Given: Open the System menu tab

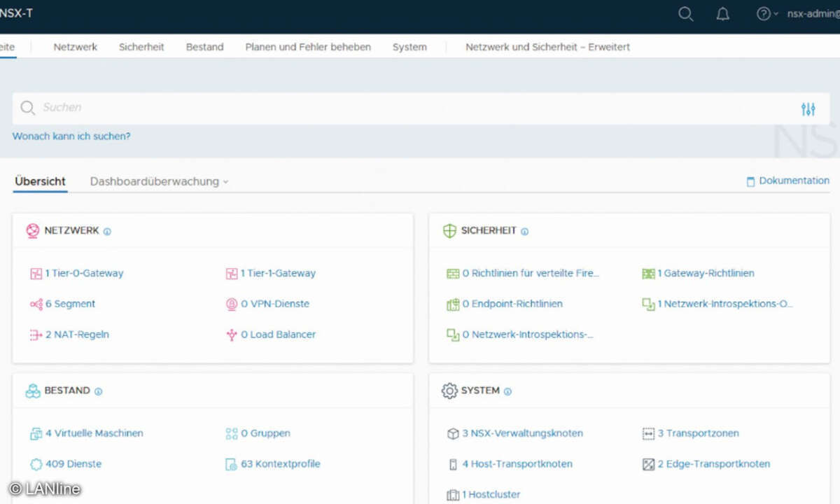Looking at the screenshot, I should tap(409, 47).
